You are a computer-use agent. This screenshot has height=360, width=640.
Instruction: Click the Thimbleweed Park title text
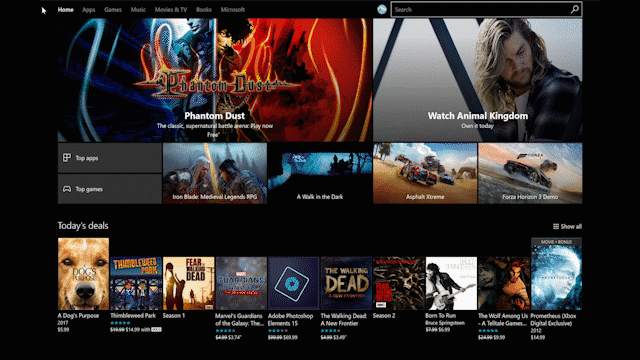point(133,316)
